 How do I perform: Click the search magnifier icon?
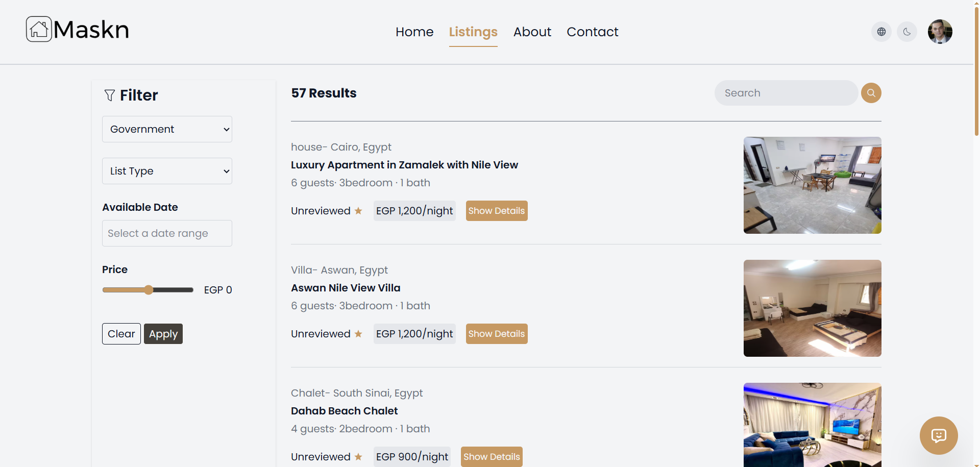(x=871, y=93)
